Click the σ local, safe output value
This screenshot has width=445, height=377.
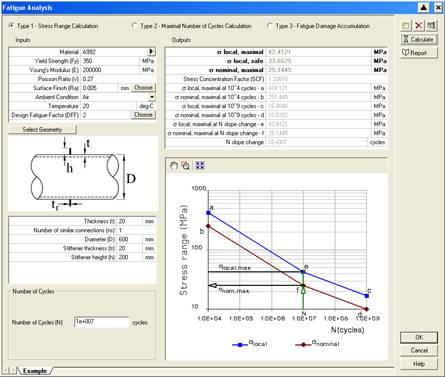click(319, 61)
